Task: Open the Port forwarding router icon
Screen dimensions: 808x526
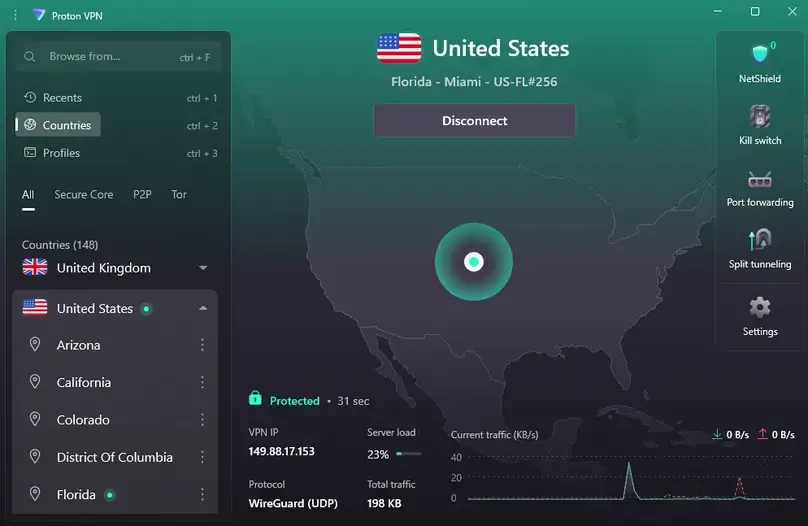Action: coord(760,179)
